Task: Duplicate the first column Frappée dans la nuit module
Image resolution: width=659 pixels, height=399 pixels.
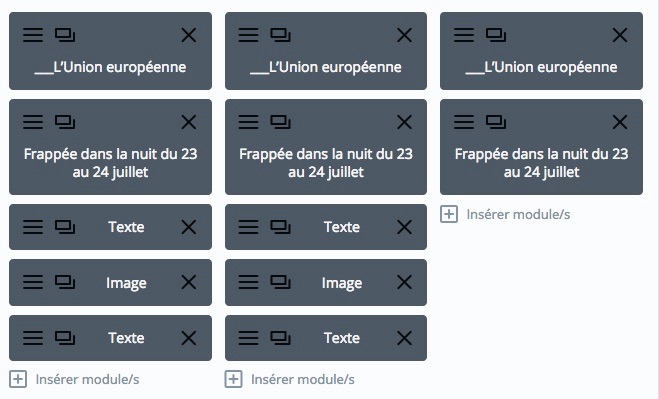Action: (x=65, y=122)
